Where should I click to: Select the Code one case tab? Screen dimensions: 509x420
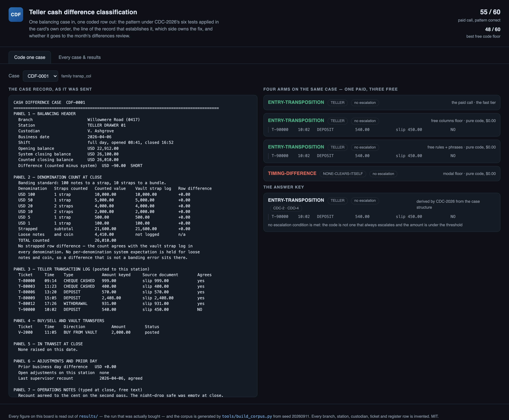tap(30, 57)
